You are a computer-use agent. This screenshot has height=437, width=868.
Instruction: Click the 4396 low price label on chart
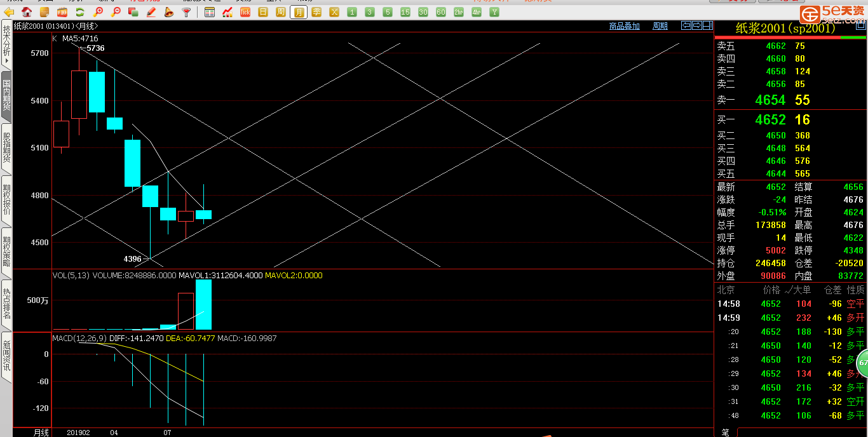(132, 259)
